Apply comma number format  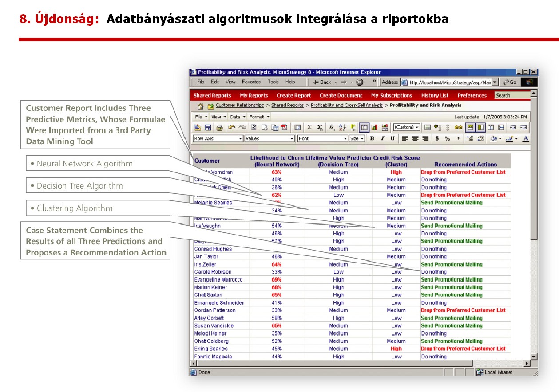458,138
